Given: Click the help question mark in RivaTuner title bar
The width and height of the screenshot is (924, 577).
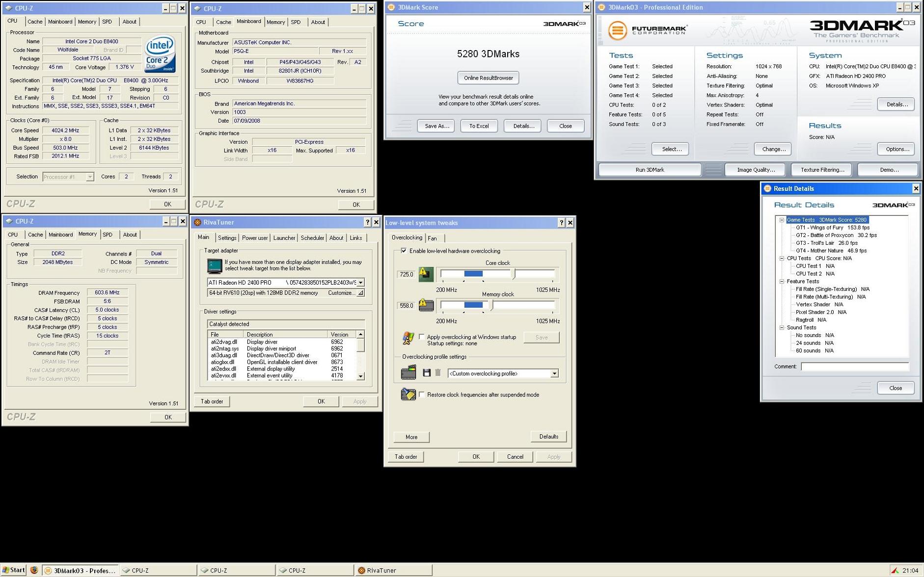Looking at the screenshot, I should tap(367, 222).
